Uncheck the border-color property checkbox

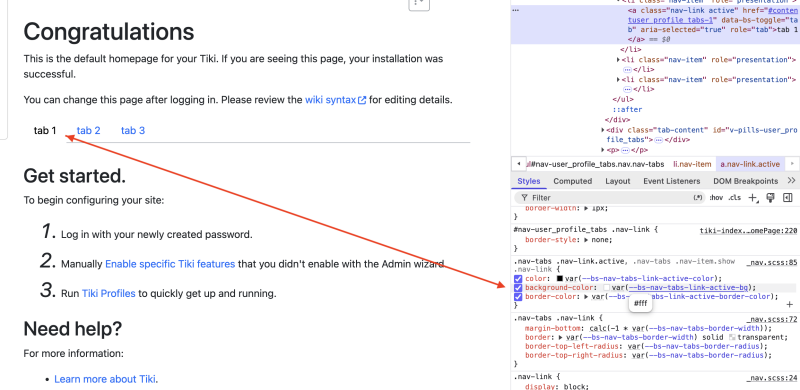pos(518,297)
